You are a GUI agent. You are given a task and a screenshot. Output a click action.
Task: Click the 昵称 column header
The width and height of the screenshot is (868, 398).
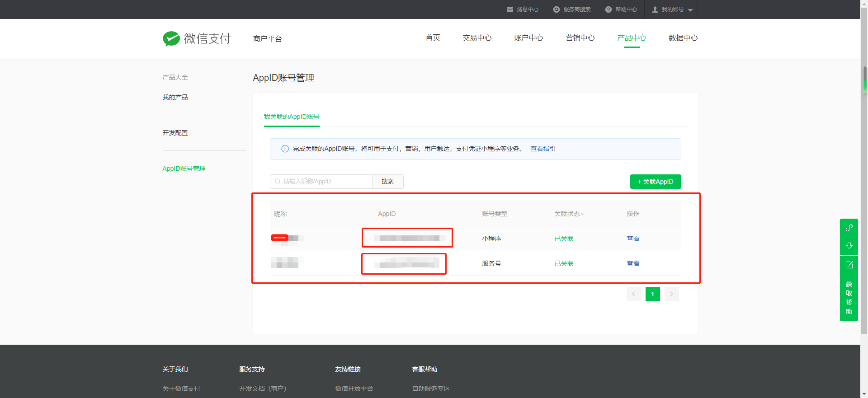pyautogui.click(x=280, y=214)
